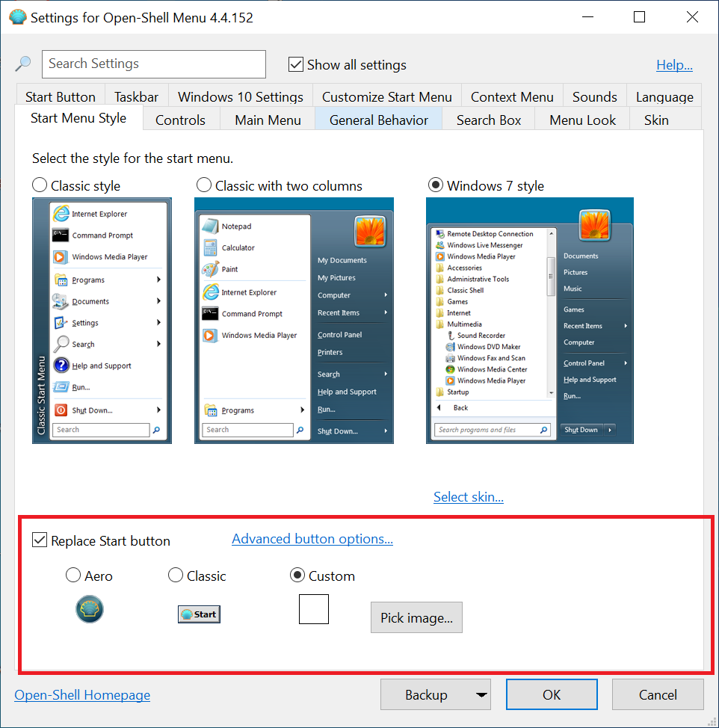719x728 pixels.
Task: Switch to the Skin tab
Action: (656, 120)
